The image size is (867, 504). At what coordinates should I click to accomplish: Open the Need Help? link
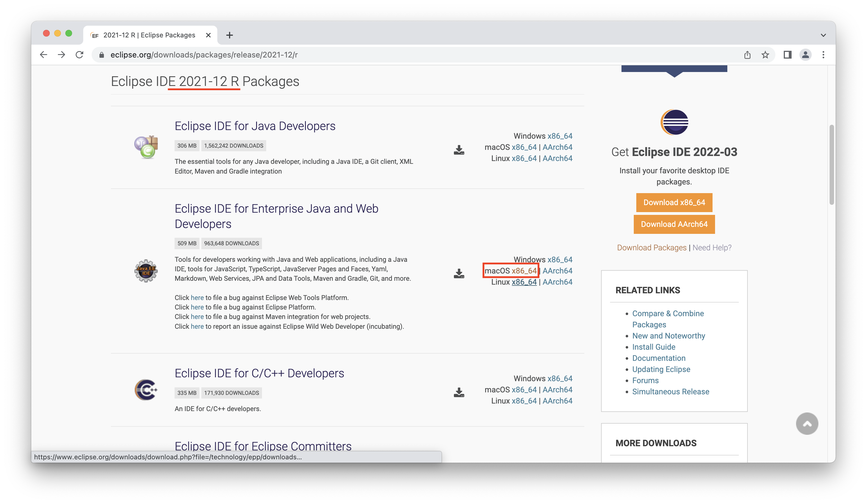click(x=712, y=248)
